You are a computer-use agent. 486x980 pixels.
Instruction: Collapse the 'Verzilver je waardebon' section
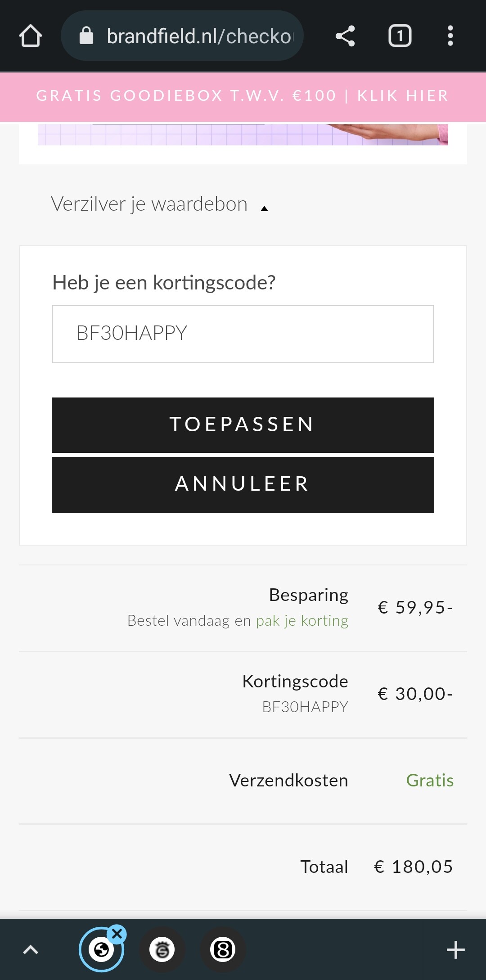coord(149,204)
